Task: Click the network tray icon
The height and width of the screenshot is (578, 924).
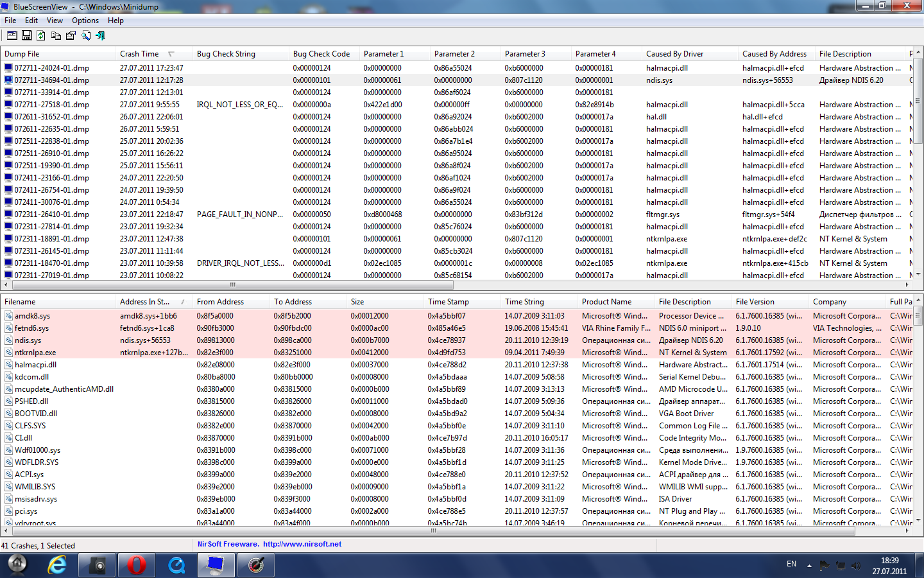Action: (841, 565)
